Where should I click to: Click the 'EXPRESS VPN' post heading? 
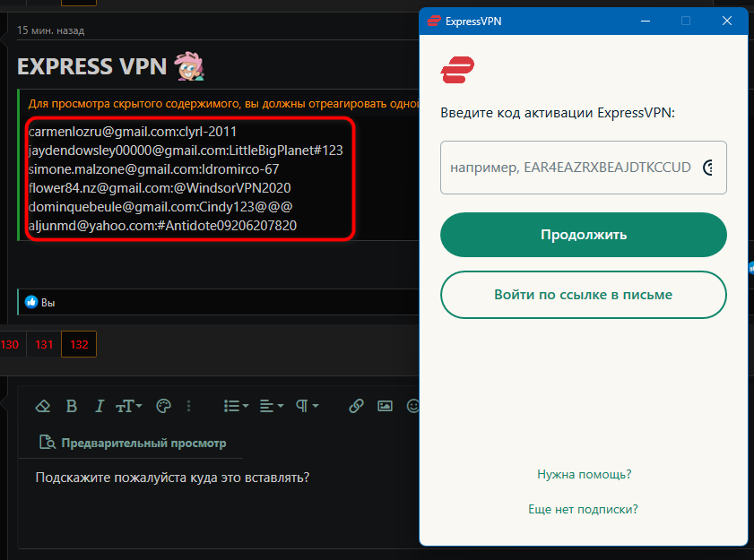(x=91, y=66)
